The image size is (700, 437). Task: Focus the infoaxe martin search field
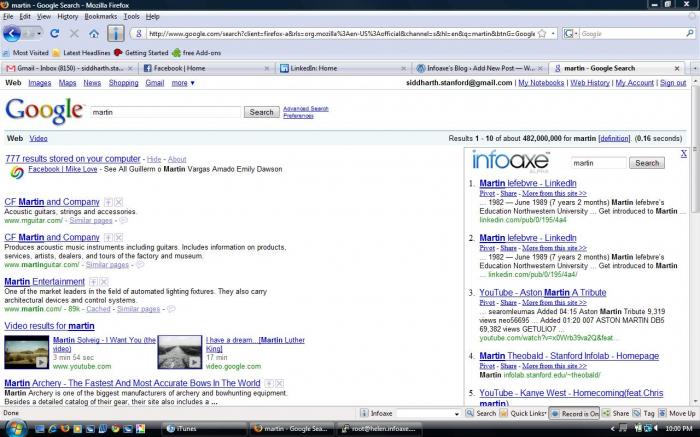click(599, 163)
